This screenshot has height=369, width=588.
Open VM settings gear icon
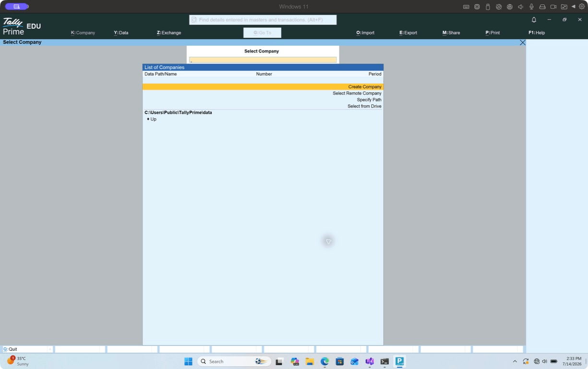582,7
